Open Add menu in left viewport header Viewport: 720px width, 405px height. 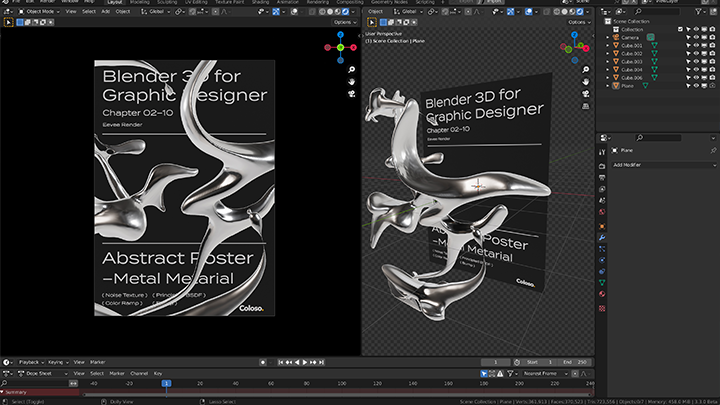[x=105, y=11]
